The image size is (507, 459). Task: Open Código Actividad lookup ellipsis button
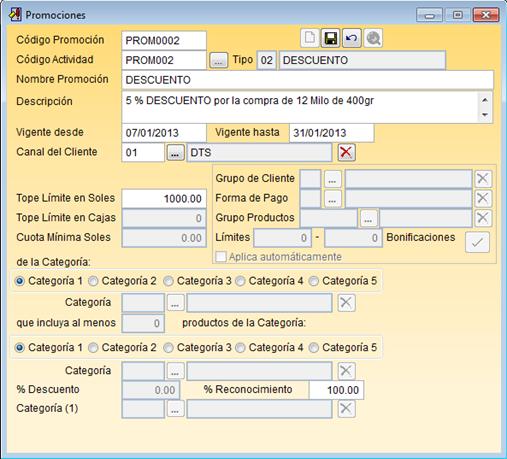(218, 60)
